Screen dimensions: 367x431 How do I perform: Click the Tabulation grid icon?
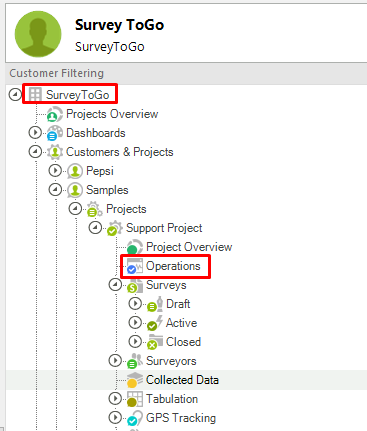[x=134, y=399]
